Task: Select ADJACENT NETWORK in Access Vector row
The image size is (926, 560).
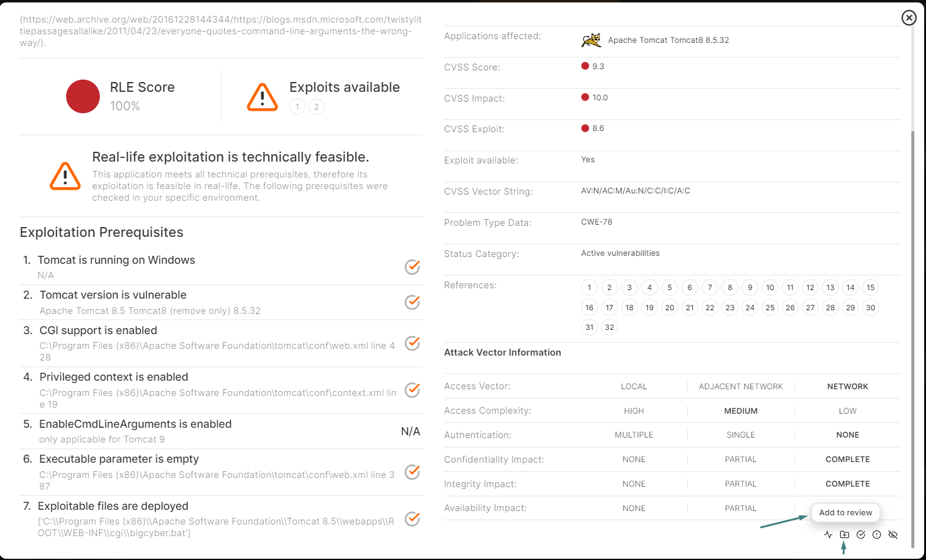Action: (741, 387)
